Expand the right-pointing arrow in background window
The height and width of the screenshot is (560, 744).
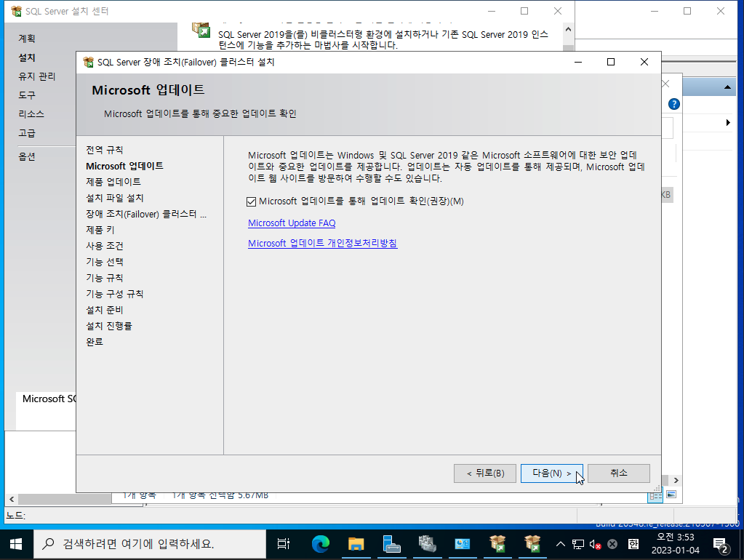tap(728, 123)
